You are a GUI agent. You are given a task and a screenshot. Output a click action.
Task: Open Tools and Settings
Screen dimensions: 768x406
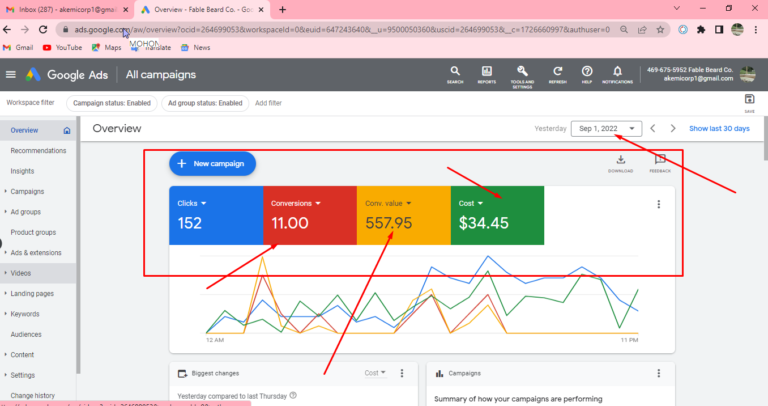tap(522, 74)
